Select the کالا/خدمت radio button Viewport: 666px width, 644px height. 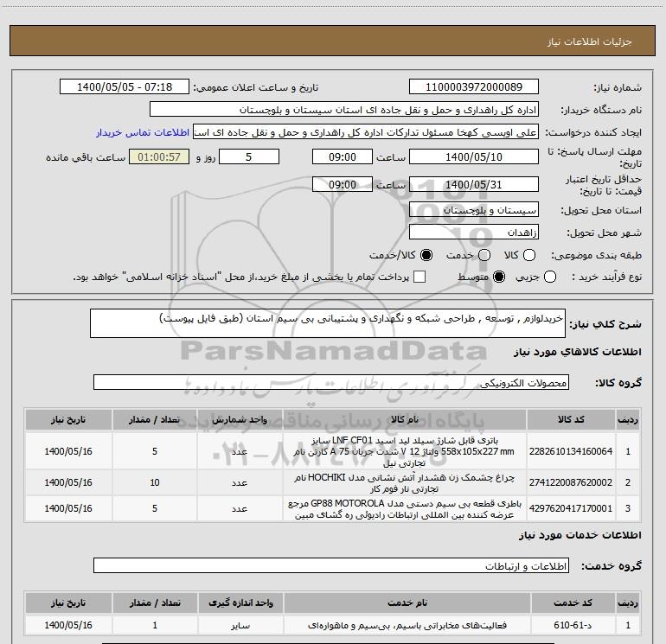coord(426,255)
